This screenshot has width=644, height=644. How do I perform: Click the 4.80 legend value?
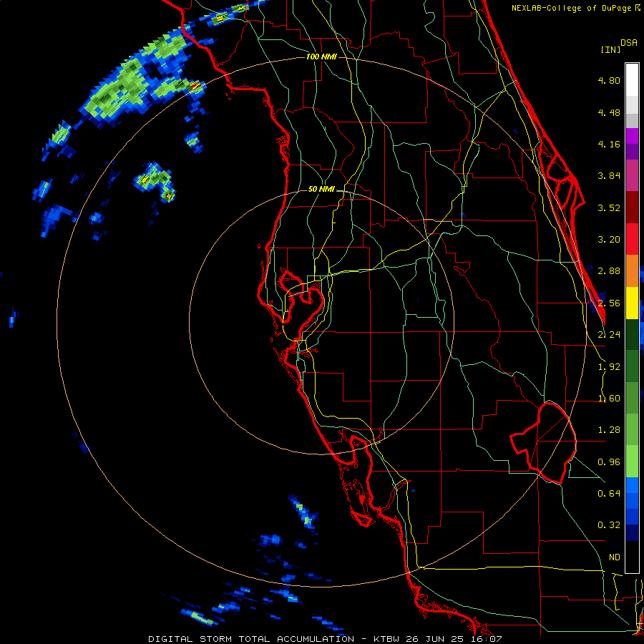point(609,80)
